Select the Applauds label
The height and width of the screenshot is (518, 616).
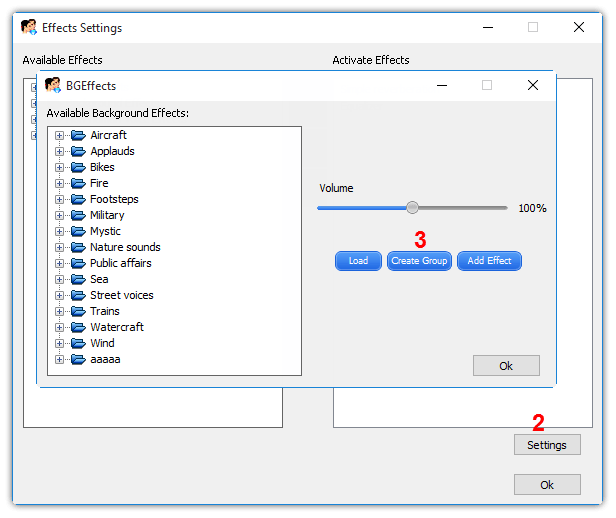[112, 151]
